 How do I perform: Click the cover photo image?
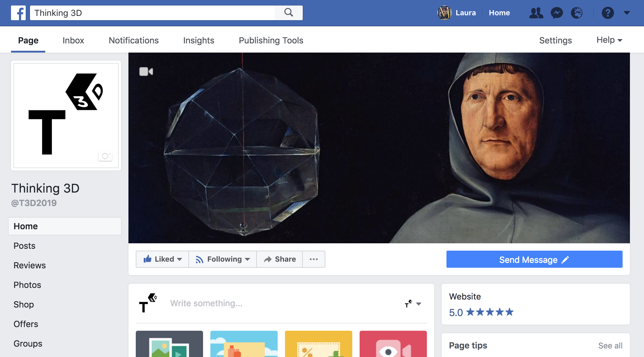click(x=379, y=148)
